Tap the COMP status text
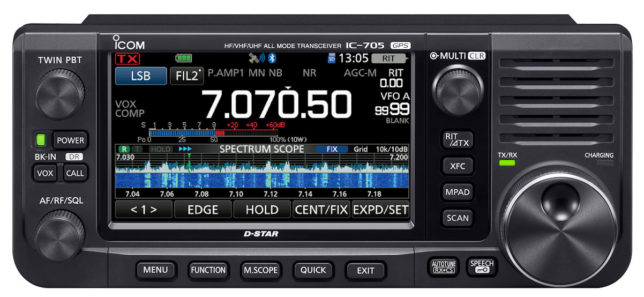Screen dimensions: 644x297 [130, 114]
